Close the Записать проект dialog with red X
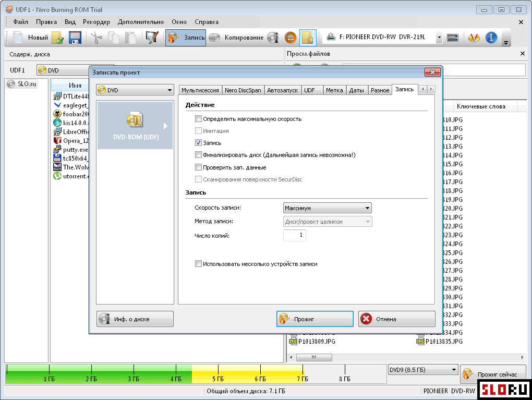This screenshot has height=400, width=532. point(432,72)
